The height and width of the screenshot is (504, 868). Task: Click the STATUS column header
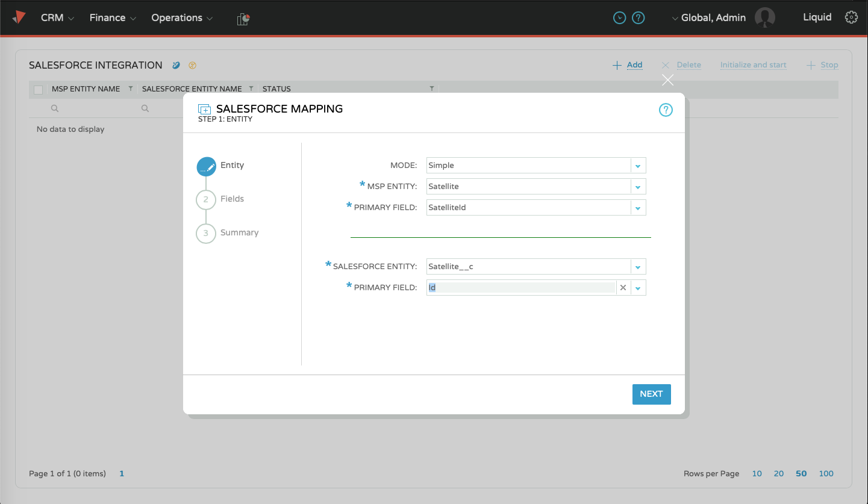pyautogui.click(x=276, y=89)
